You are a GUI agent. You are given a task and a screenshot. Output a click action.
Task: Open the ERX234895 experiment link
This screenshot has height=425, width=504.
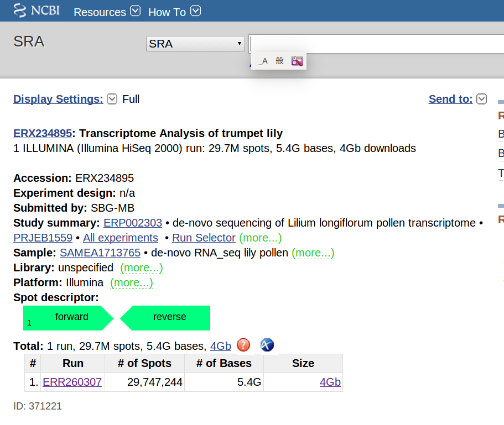coord(43,133)
